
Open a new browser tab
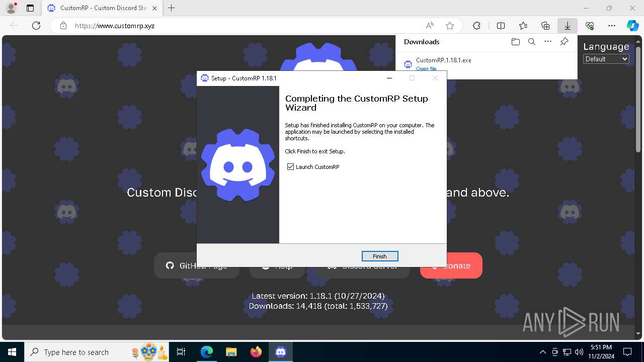pos(172,8)
